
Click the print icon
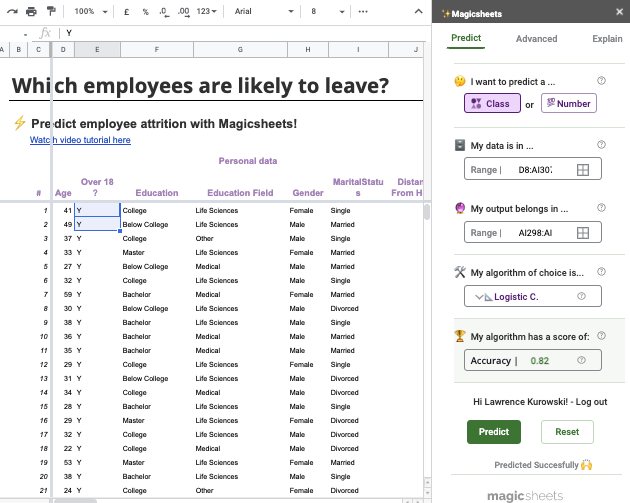pos(31,11)
